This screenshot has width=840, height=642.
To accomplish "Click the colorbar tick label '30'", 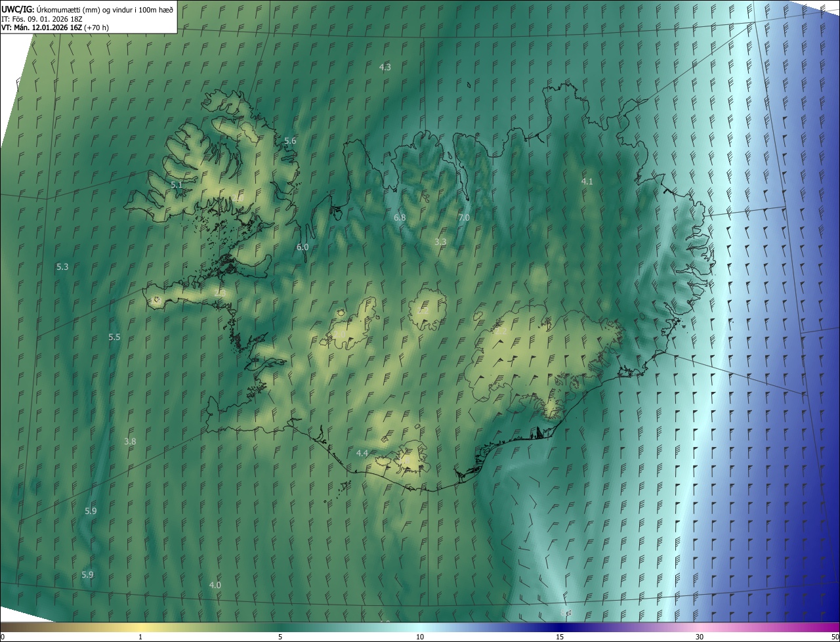I will coord(700,637).
